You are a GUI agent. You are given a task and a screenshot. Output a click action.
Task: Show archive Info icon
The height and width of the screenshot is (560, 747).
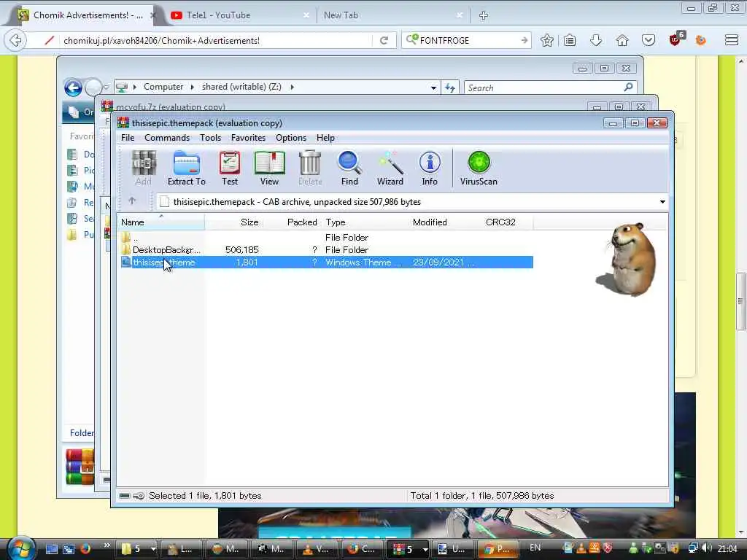click(430, 168)
